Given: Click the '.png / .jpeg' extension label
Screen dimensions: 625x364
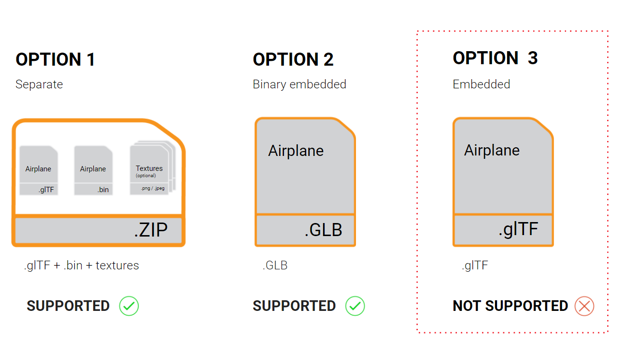Looking at the screenshot, I should pyautogui.click(x=153, y=188).
